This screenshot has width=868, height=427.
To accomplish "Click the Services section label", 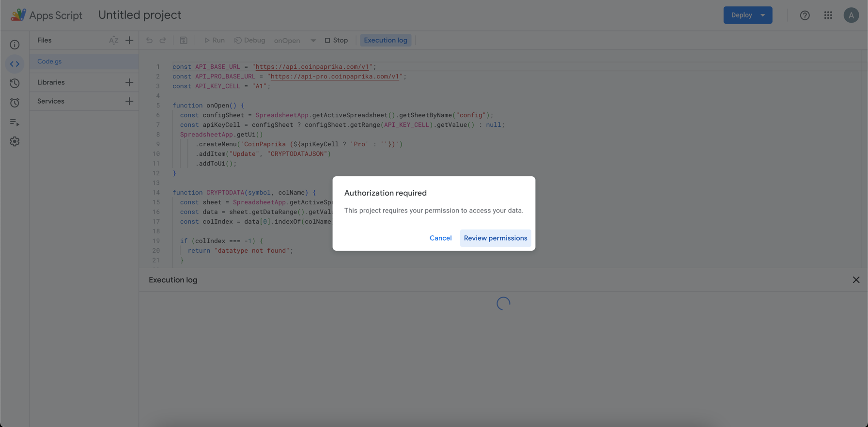I will pos(51,101).
